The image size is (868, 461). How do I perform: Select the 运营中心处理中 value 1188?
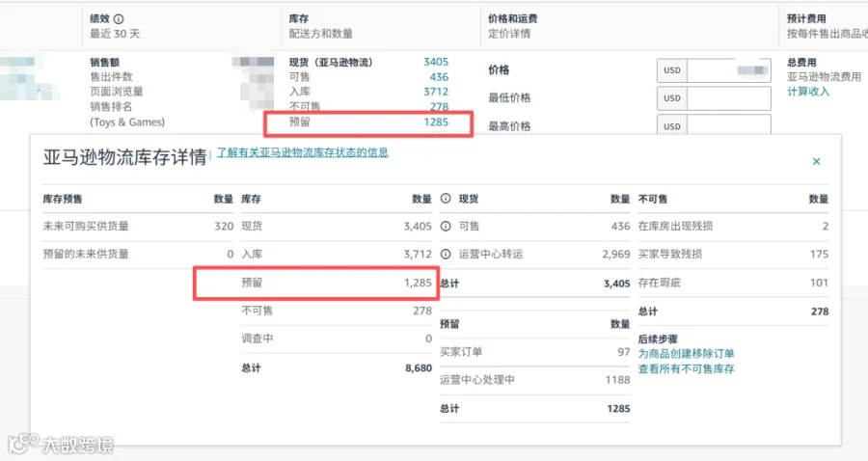618,380
